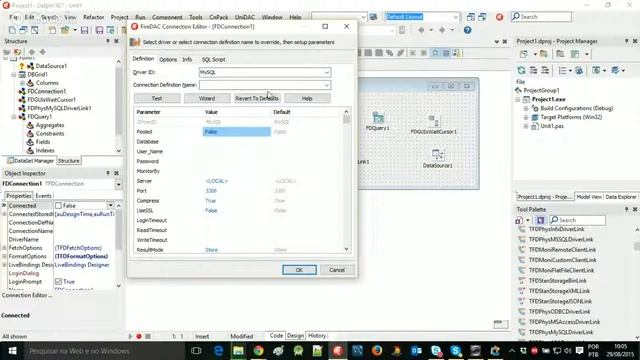
Task: Cancel the FireDAC Connection Editor
Action: click(x=337, y=270)
